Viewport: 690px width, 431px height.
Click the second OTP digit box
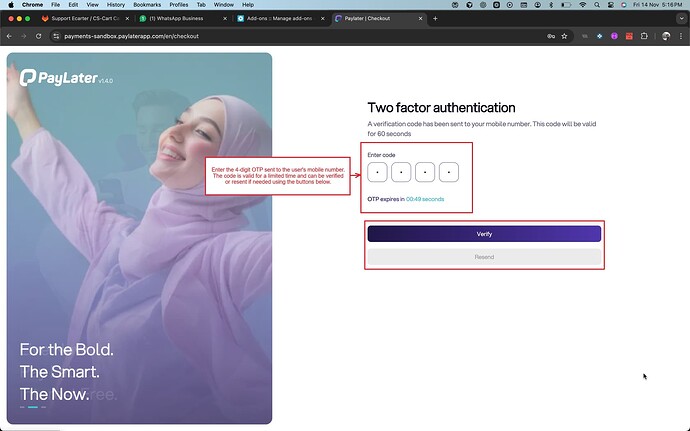[401, 173]
